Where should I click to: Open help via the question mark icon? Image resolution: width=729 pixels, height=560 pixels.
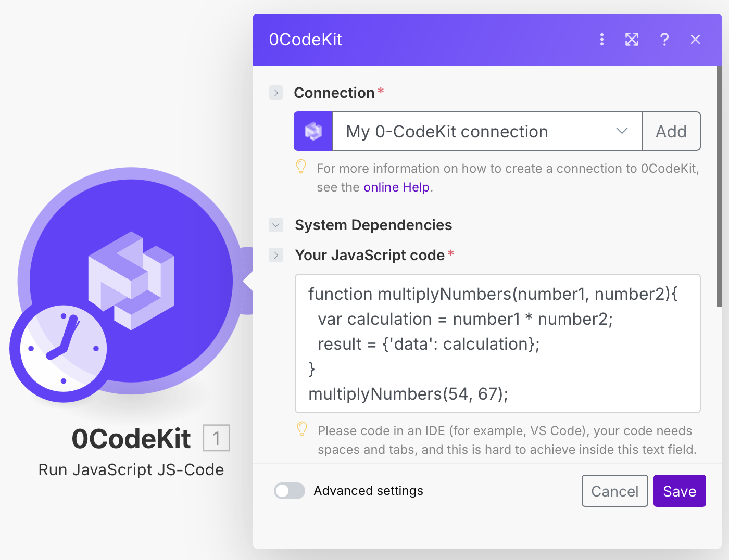click(x=664, y=40)
